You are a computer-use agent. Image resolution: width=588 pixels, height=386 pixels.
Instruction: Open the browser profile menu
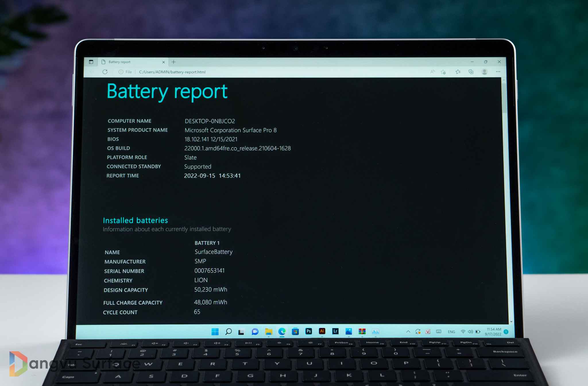pyautogui.click(x=485, y=72)
